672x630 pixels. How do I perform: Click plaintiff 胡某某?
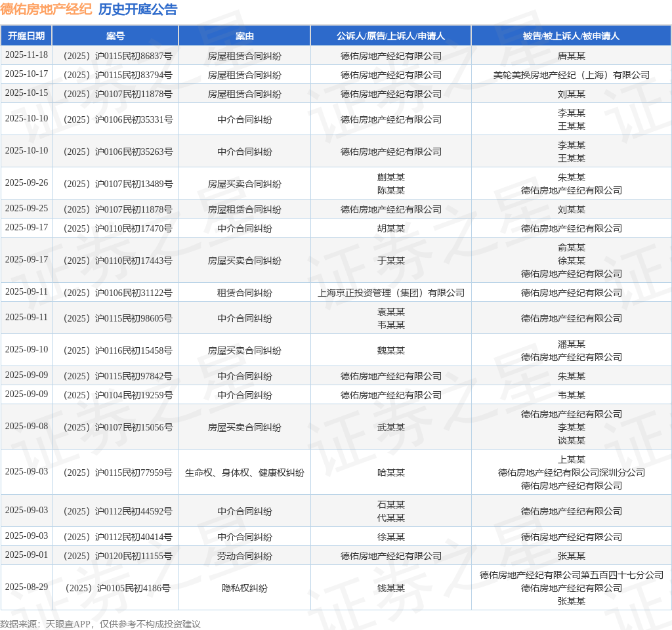391,228
